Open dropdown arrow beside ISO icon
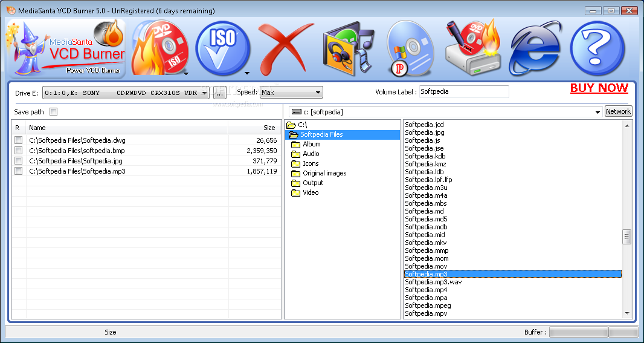644x343 pixels. tap(247, 74)
